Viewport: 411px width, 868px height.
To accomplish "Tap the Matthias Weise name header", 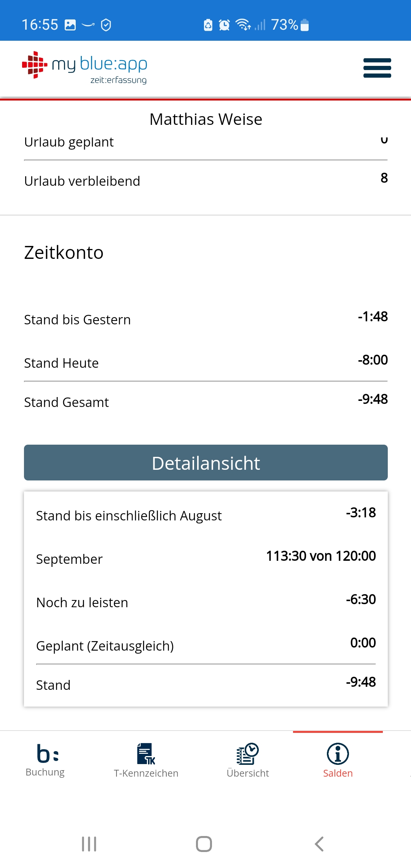I will (x=205, y=119).
